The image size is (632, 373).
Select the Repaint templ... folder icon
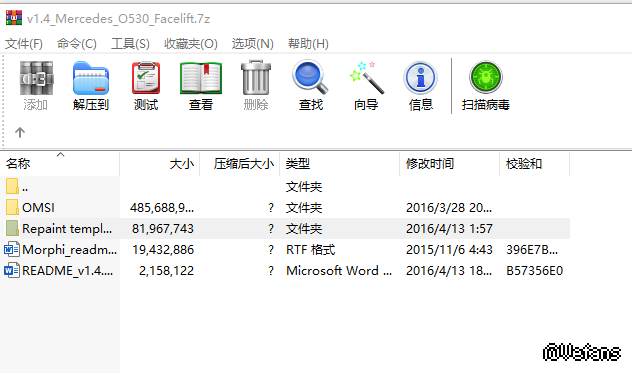[12, 228]
